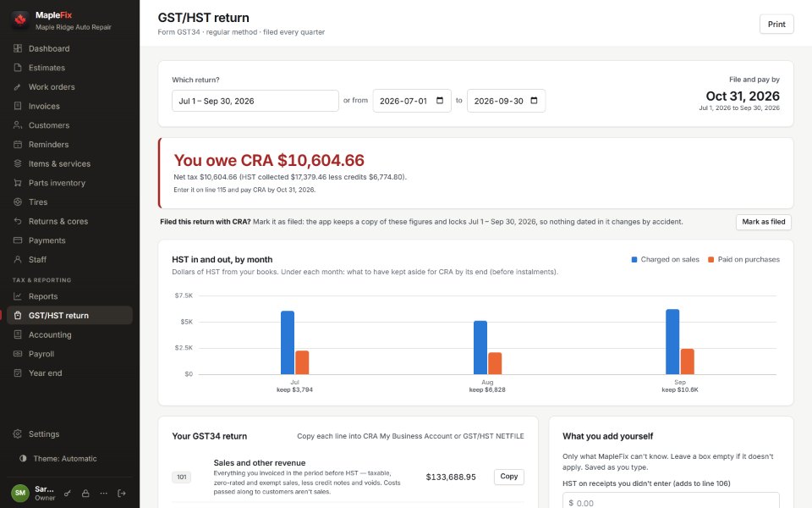
Task: Click the Parts inventory cart icon
Action: (x=18, y=183)
